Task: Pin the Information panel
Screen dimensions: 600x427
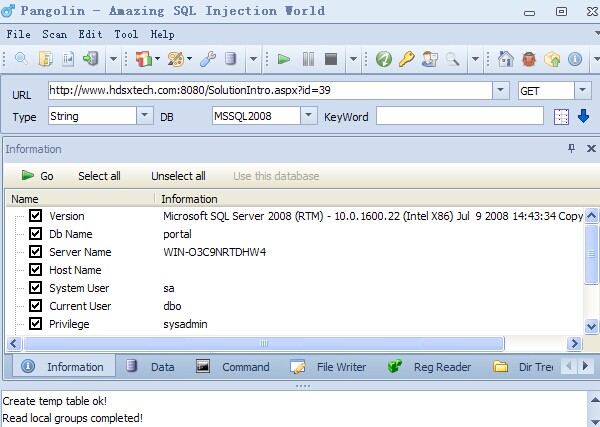Action: click(571, 148)
